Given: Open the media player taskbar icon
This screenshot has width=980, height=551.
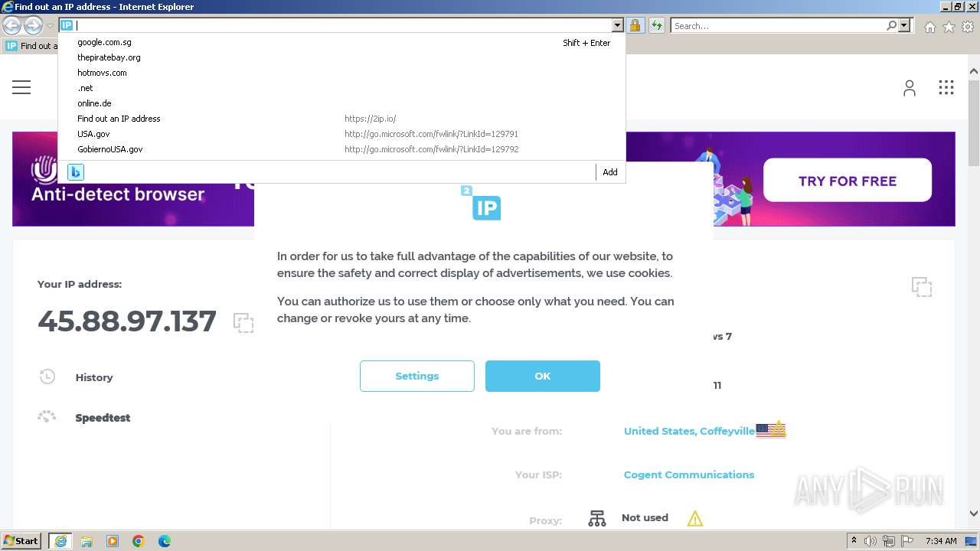Looking at the screenshot, I should coord(113,541).
